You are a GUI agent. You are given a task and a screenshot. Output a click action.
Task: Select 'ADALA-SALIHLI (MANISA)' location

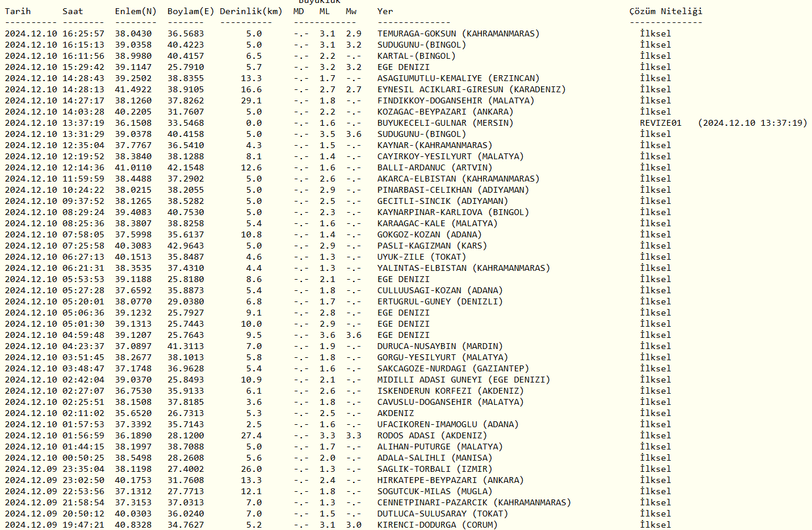point(435,458)
